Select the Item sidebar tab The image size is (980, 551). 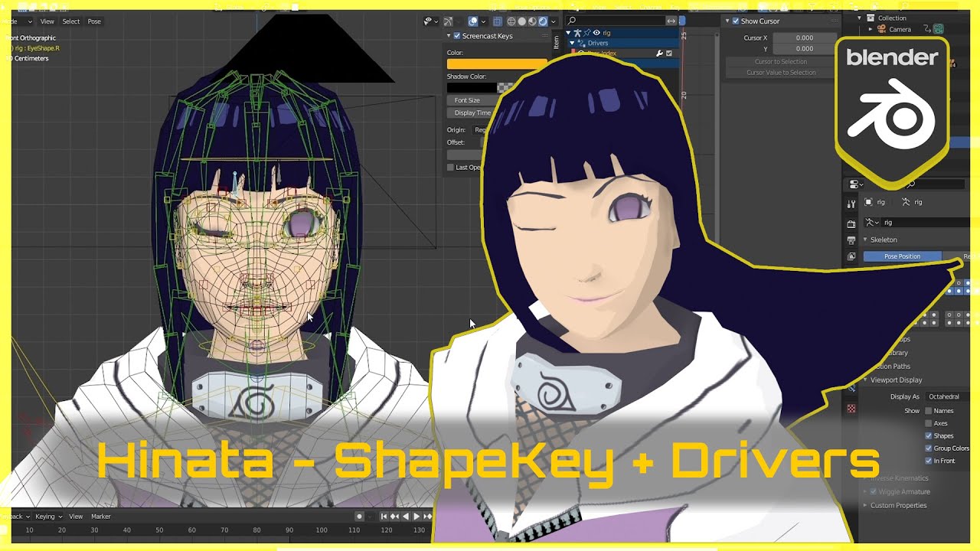pos(557,41)
